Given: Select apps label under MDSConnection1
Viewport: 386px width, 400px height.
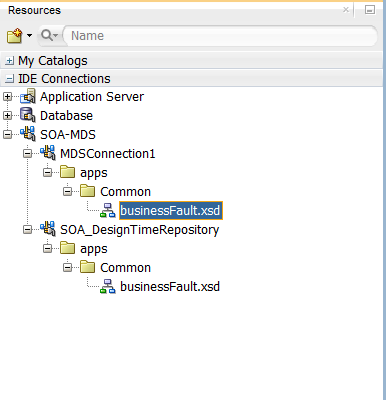Looking at the screenshot, I should point(94,173).
